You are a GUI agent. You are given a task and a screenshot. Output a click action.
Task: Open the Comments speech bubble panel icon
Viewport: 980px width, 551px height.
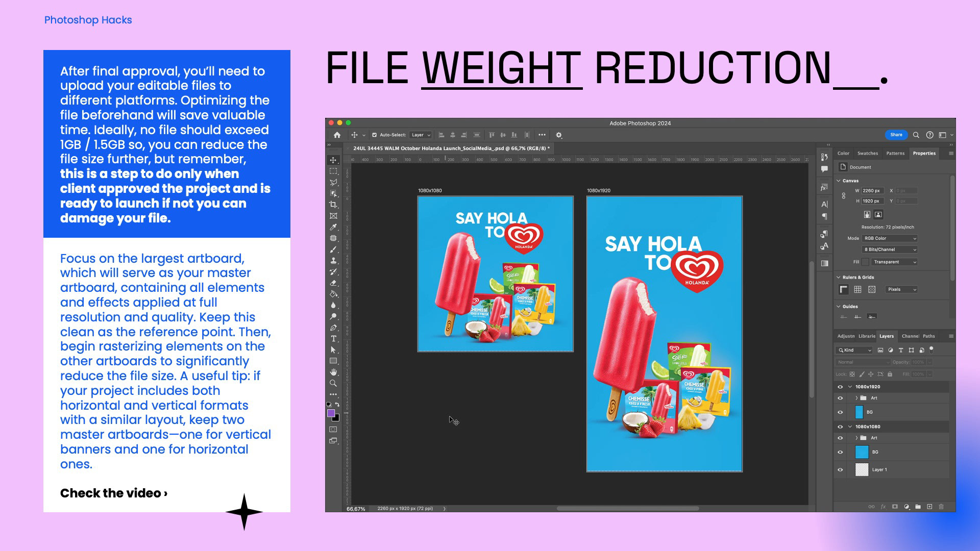[824, 169]
